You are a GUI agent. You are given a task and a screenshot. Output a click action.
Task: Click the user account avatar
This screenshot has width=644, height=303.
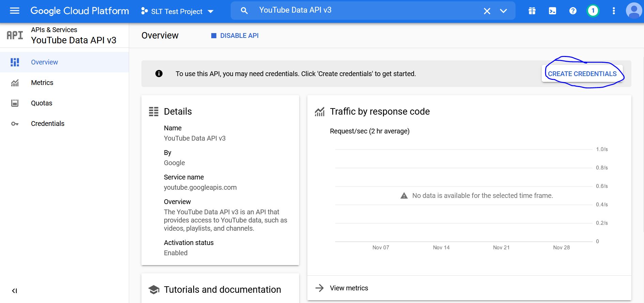(634, 11)
